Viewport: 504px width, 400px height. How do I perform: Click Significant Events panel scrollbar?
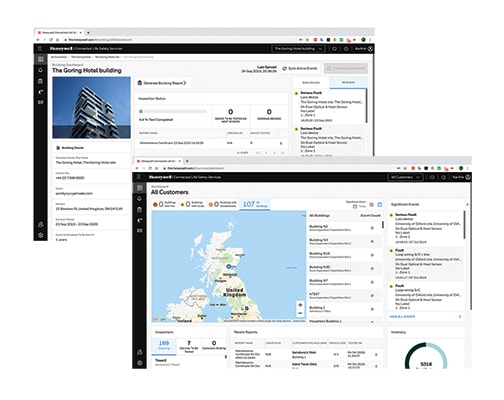click(x=465, y=225)
